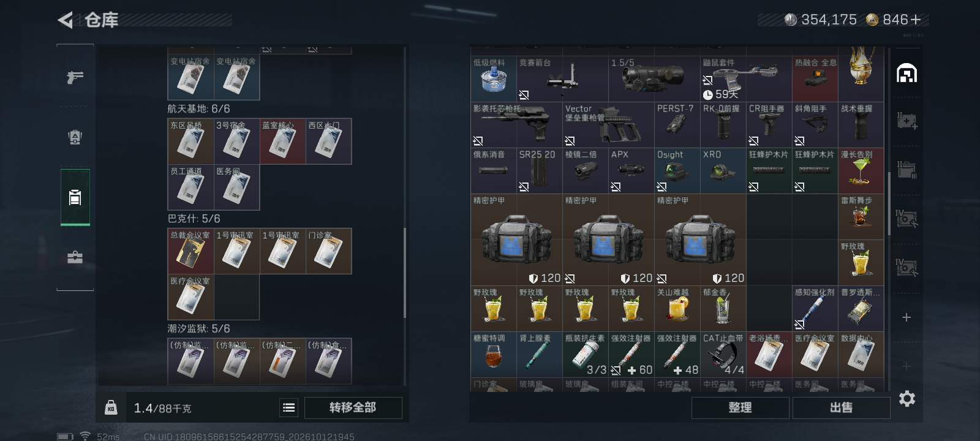This screenshot has width=980, height=441.
Task: Open the pistol weapons category tab
Action: 75,77
